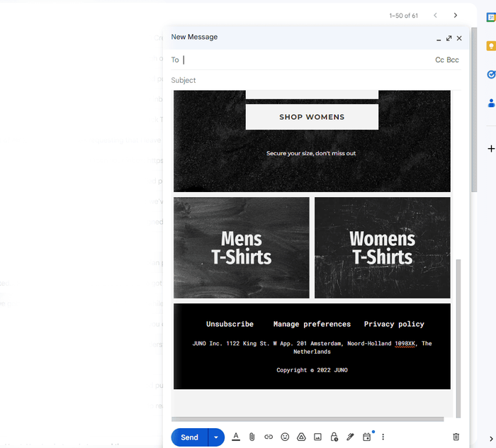The image size is (496, 448).
Task: Open Google Calendar side panel
Action: (491, 18)
